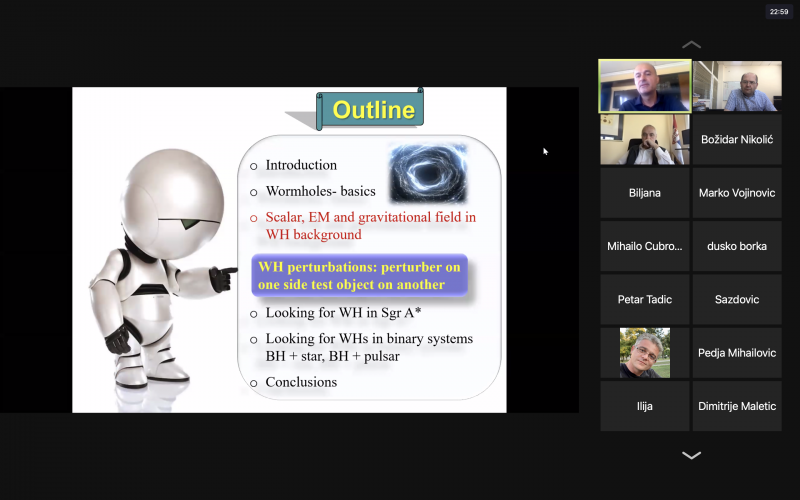
Task: Select Sazdovic participant tile
Action: coord(737,299)
